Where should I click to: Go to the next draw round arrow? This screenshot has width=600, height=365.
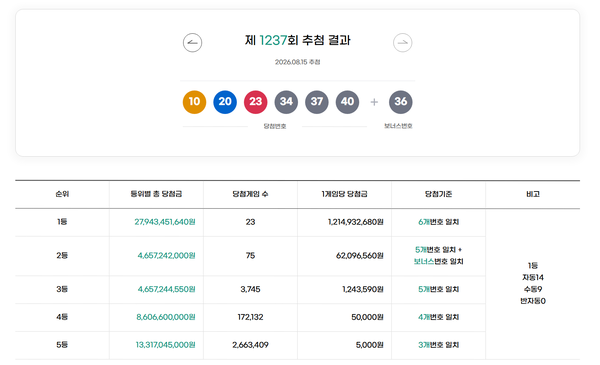point(403,42)
